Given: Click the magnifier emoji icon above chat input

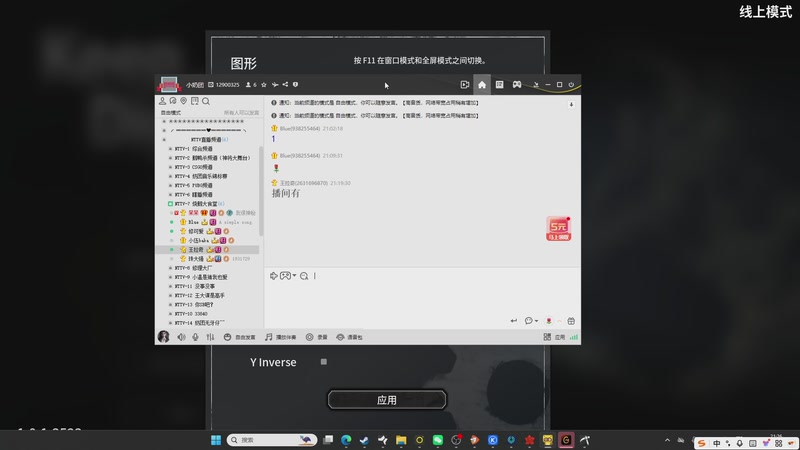Looking at the screenshot, I should point(304,276).
